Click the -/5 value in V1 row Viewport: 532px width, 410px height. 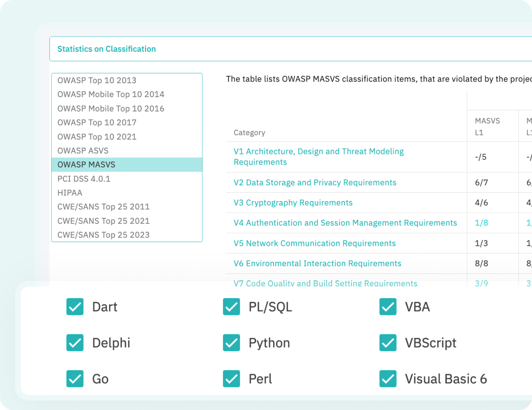coord(481,157)
